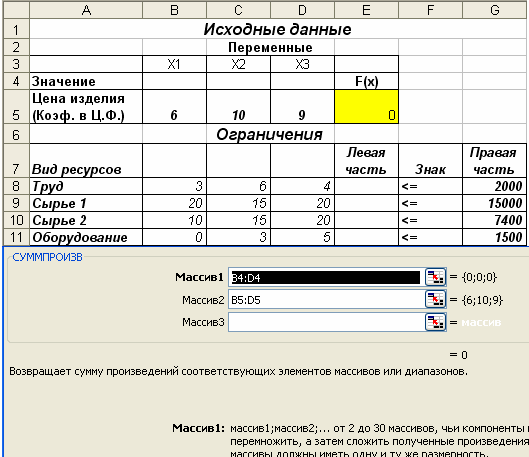
Task: Click the 'Исходные данные' title cell
Action: coord(277,29)
